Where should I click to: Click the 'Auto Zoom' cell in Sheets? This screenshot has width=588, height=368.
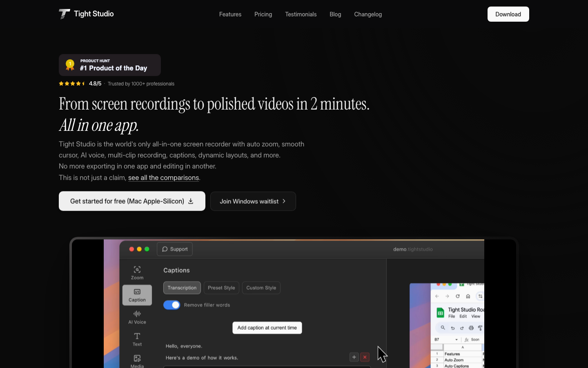463,360
